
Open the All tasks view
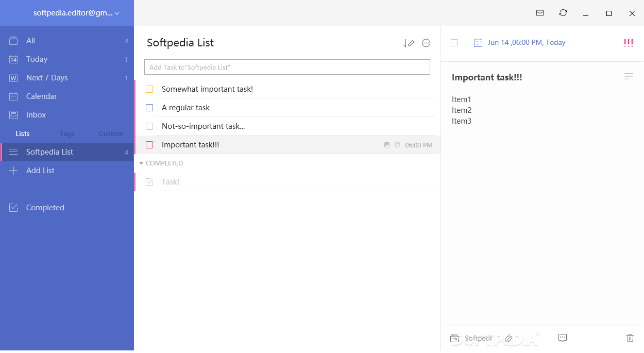tap(67, 41)
